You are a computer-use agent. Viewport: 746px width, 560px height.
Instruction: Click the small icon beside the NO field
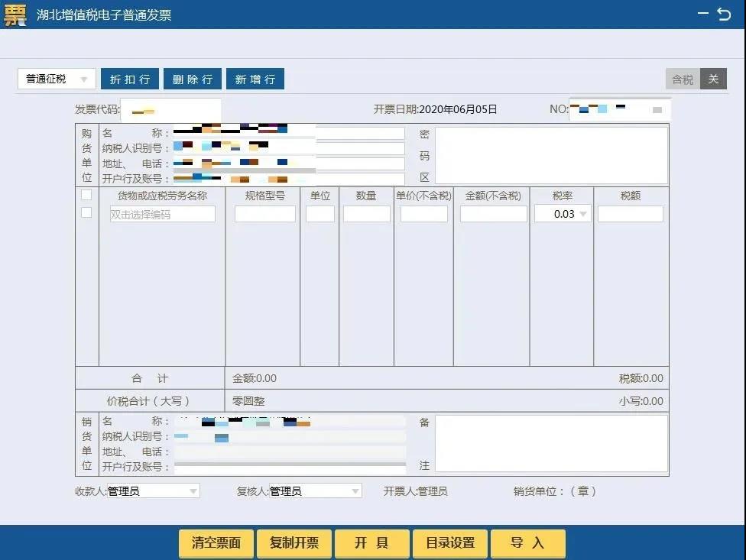[656, 109]
